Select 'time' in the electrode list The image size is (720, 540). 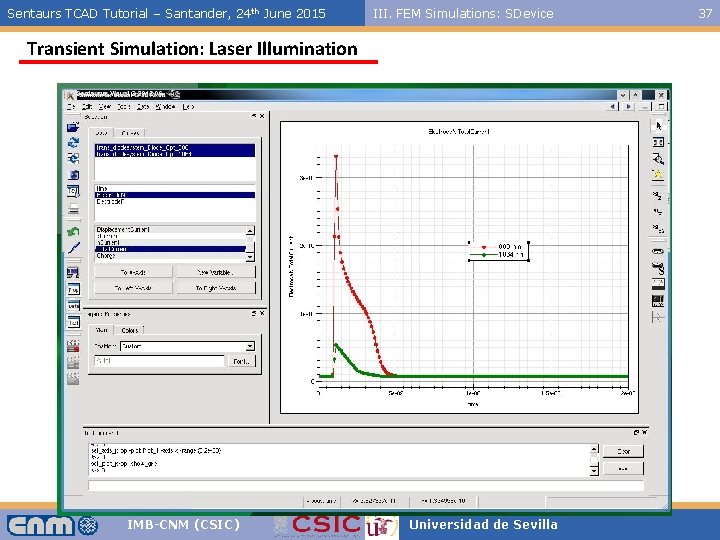coord(175,188)
